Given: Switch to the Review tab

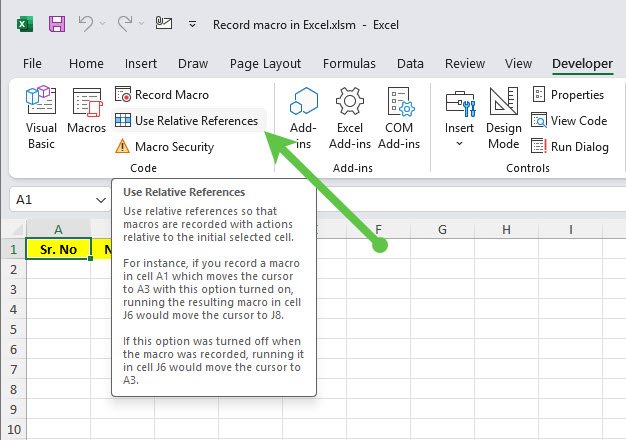Looking at the screenshot, I should [x=465, y=63].
